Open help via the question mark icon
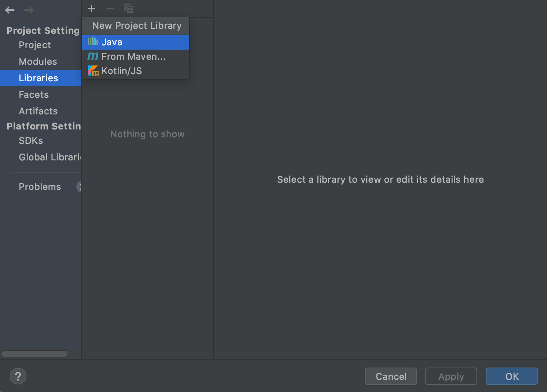The width and height of the screenshot is (547, 392). [18, 376]
